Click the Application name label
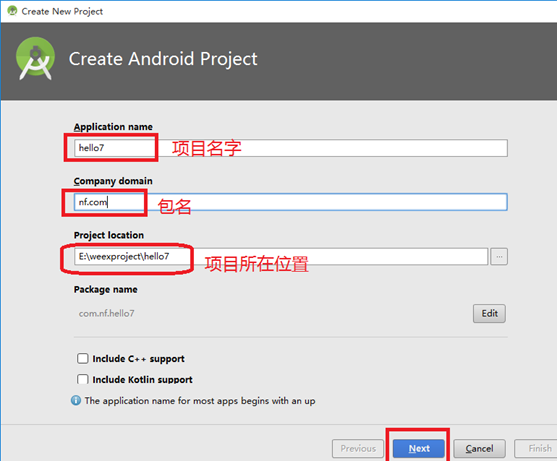The height and width of the screenshot is (461, 557). pyautogui.click(x=113, y=127)
